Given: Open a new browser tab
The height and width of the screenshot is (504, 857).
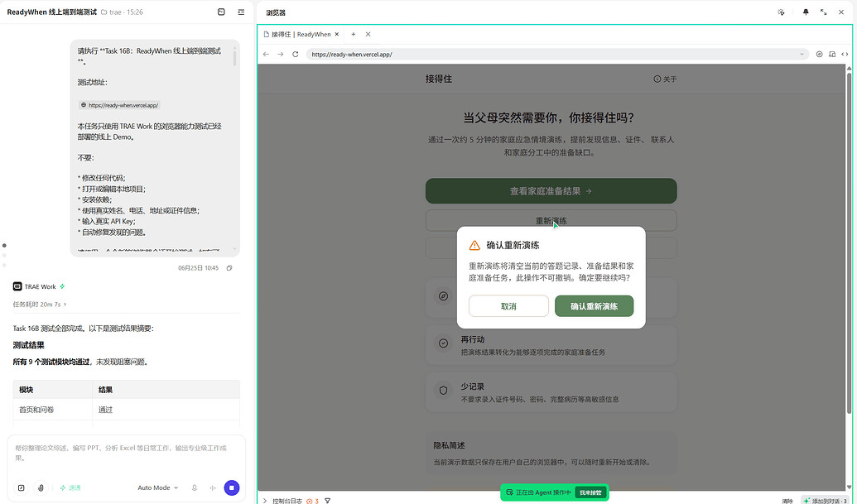Looking at the screenshot, I should click(353, 34).
